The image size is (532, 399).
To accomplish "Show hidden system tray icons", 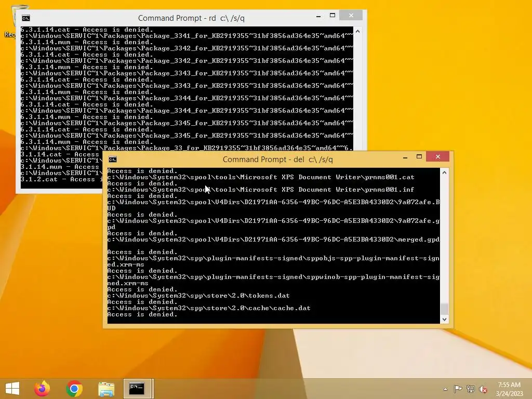I will tap(445, 389).
